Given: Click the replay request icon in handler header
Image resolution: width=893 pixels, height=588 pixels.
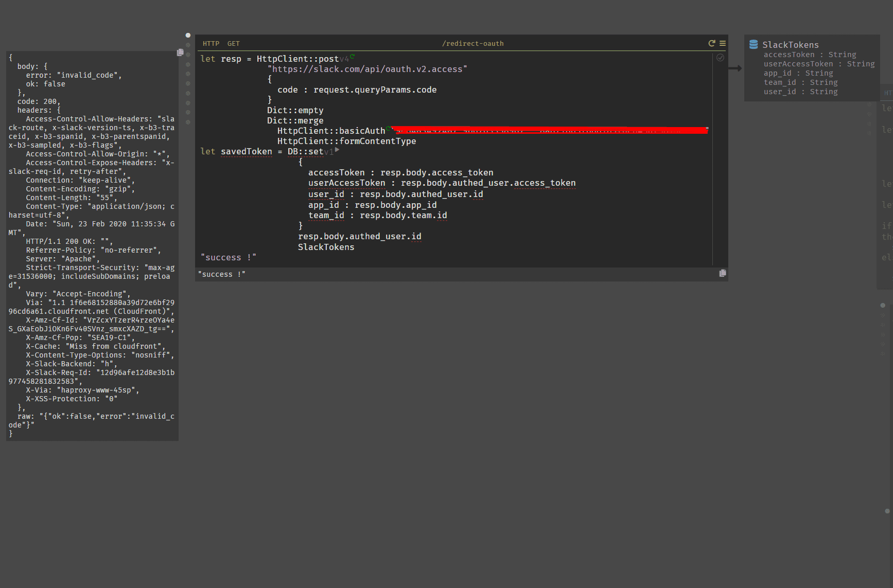Looking at the screenshot, I should click(712, 43).
